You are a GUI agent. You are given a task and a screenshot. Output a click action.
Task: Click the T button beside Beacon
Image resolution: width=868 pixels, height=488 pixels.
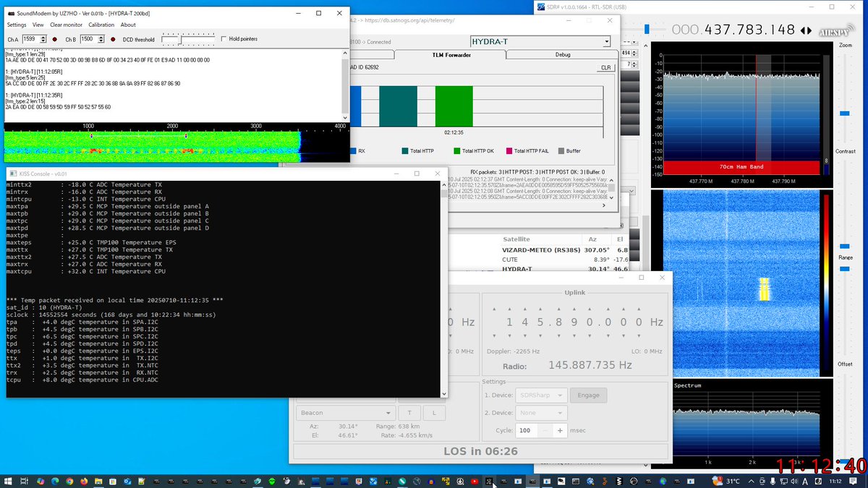pos(409,413)
